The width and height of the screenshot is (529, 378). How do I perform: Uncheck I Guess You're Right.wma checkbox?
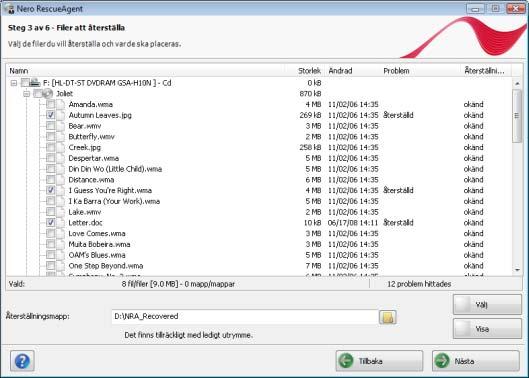coord(50,190)
